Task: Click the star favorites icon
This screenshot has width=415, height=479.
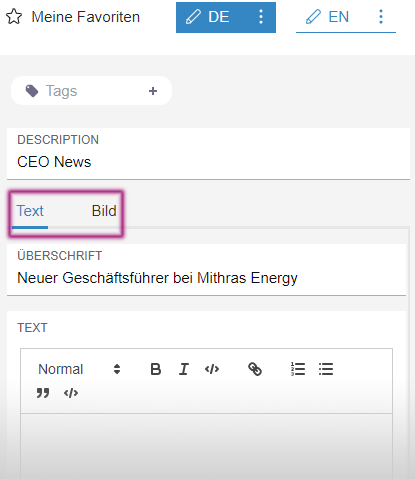Action: click(14, 17)
